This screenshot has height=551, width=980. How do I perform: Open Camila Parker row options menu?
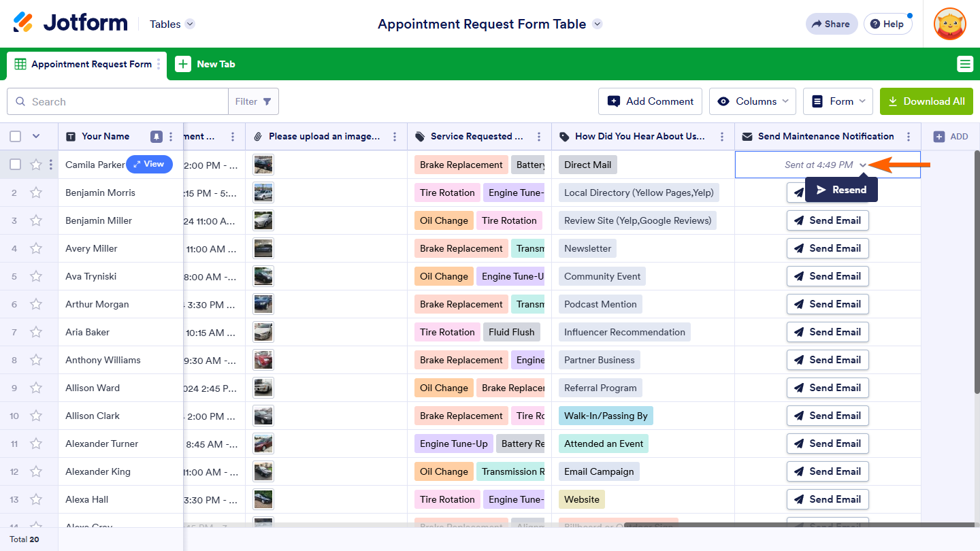point(50,165)
